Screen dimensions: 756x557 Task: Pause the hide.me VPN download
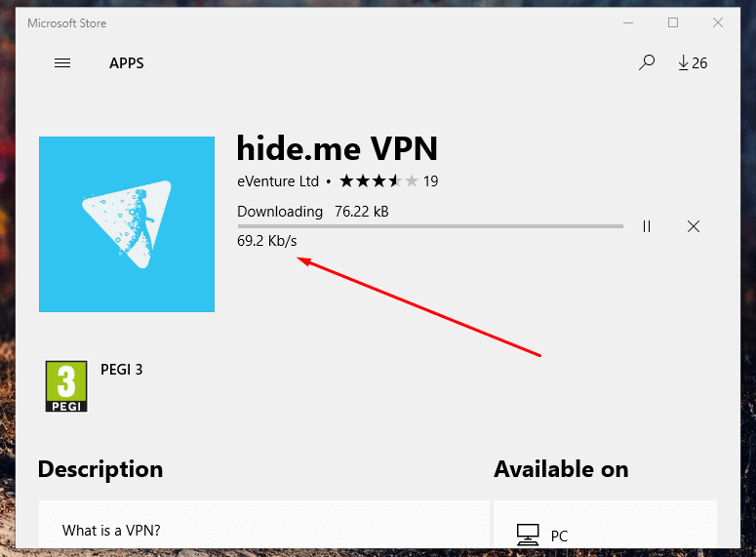pyautogui.click(x=647, y=226)
